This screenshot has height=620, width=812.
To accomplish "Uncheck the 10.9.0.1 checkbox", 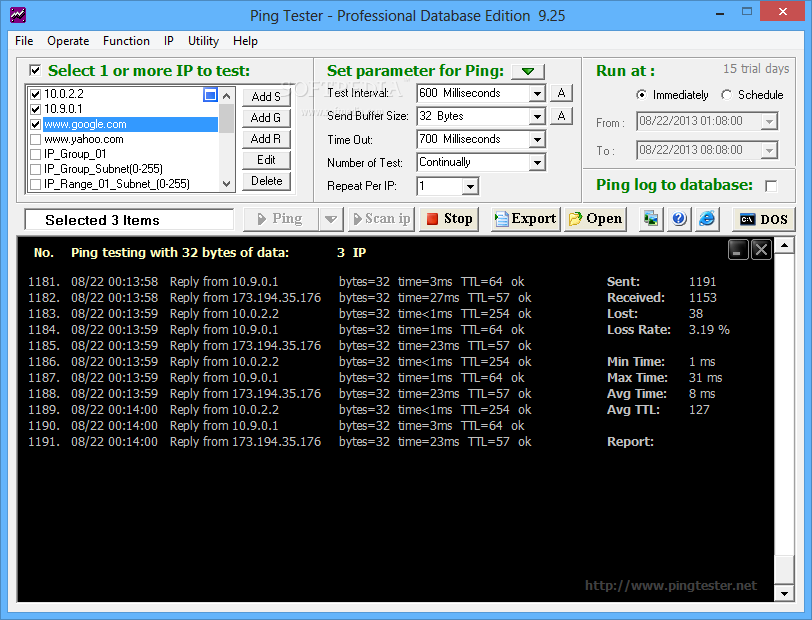I will 36,109.
